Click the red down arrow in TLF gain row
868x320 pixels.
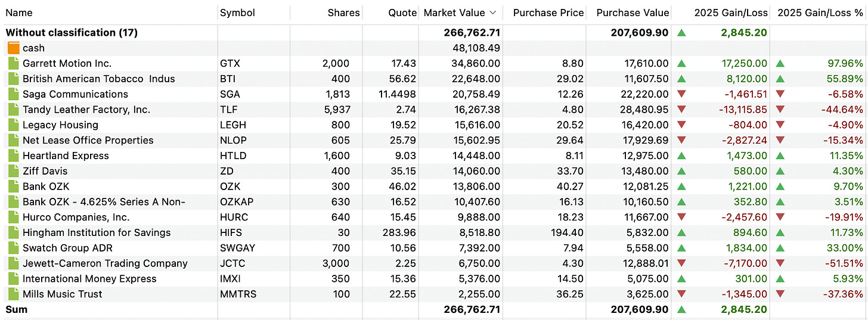click(681, 110)
